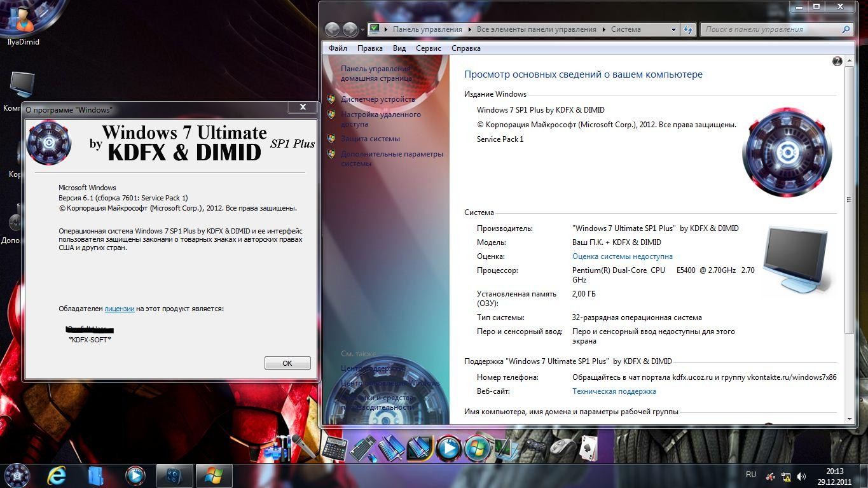The width and height of the screenshot is (868, 488).
Task: Open 'Техническая поддержка' website link
Action: pyautogui.click(x=614, y=391)
